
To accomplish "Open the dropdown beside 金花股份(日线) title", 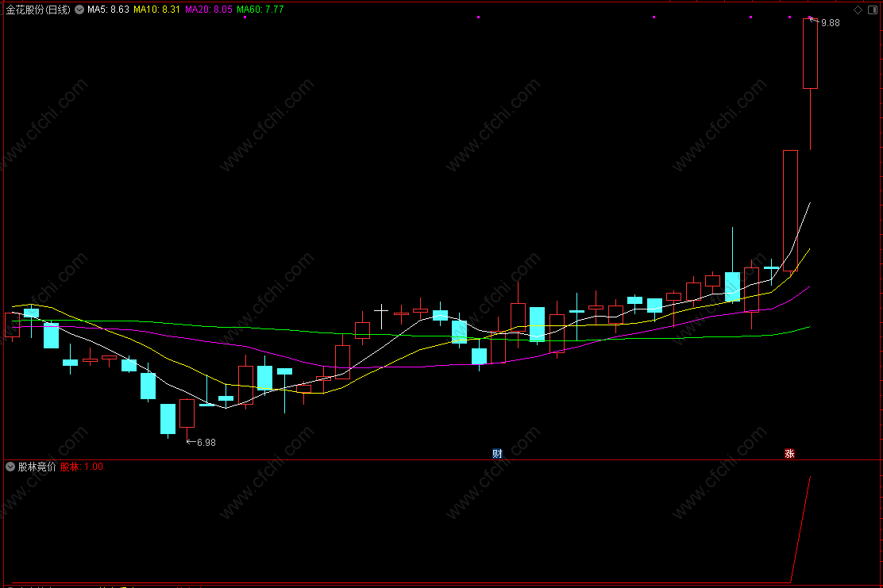I will (79, 10).
